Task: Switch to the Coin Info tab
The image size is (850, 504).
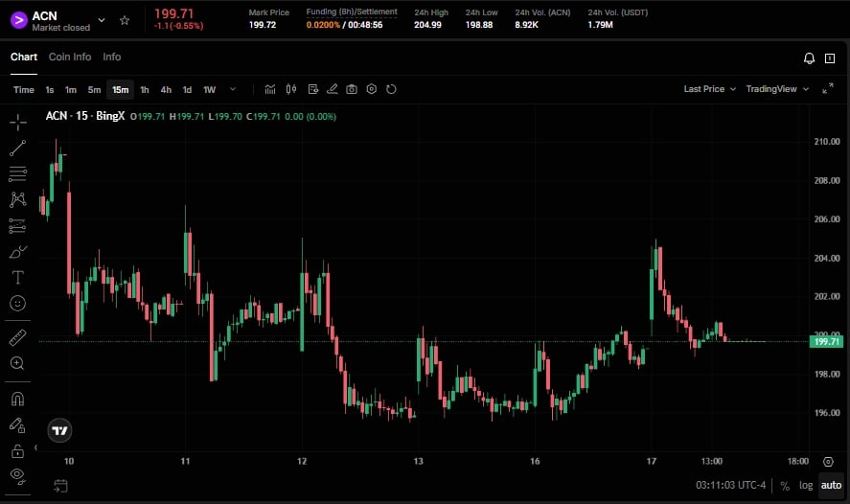Action: (70, 57)
